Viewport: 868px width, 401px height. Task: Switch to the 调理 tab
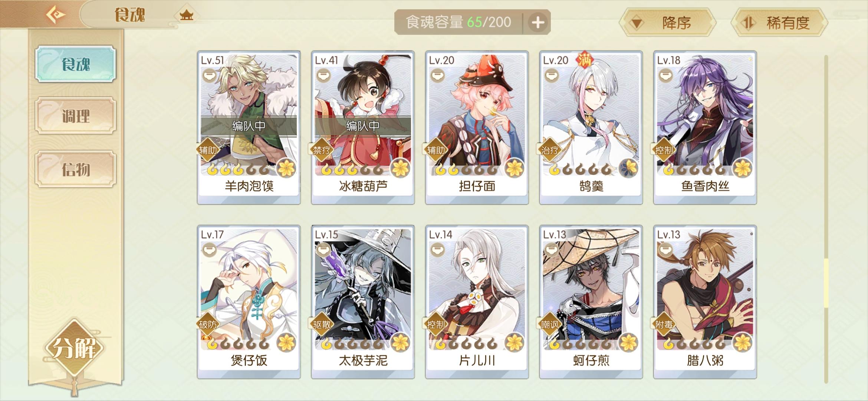coord(76,116)
